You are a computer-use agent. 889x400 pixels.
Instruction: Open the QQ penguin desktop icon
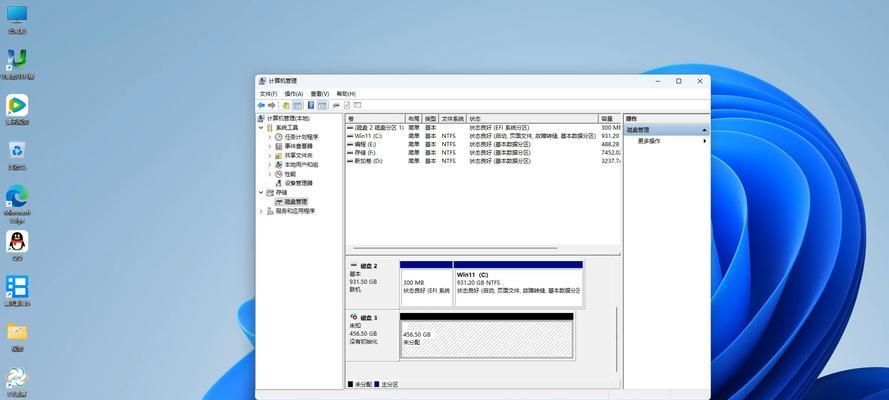tap(17, 245)
